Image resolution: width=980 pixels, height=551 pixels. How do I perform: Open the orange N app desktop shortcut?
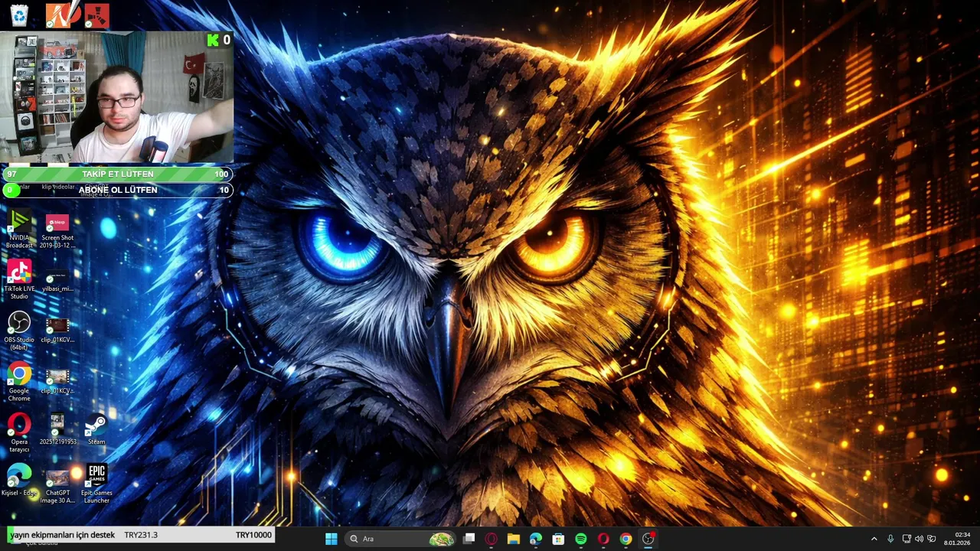click(59, 15)
